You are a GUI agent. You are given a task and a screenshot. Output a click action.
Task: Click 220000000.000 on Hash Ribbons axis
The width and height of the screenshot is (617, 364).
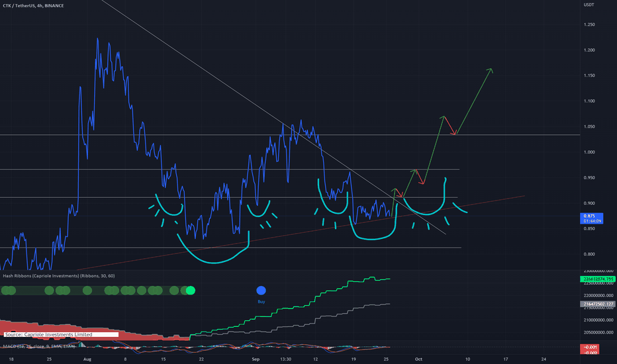point(598,295)
